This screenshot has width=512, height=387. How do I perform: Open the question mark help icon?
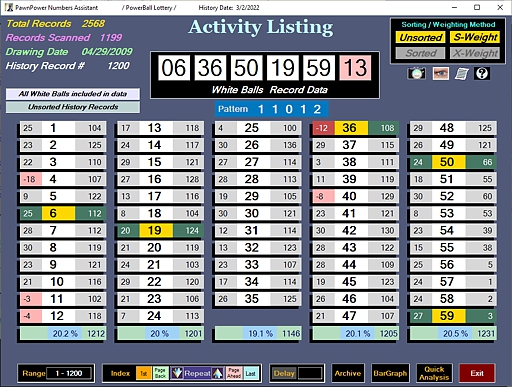[x=482, y=73]
